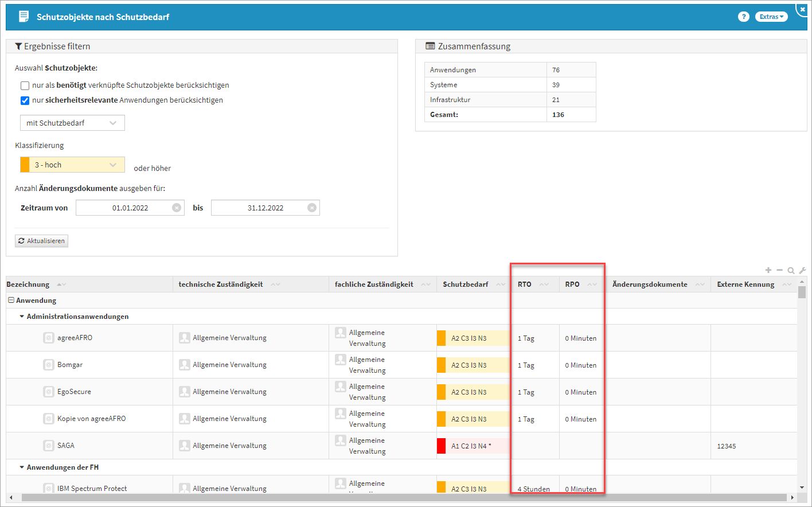Image resolution: width=812 pixels, height=507 pixels.
Task: Click the minus icon above the table
Action: (779, 270)
